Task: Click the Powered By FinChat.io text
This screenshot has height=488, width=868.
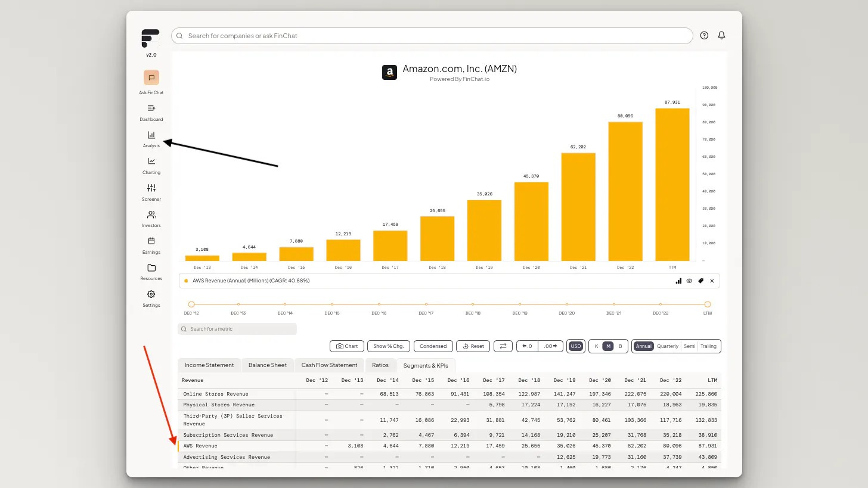Action: tap(460, 79)
